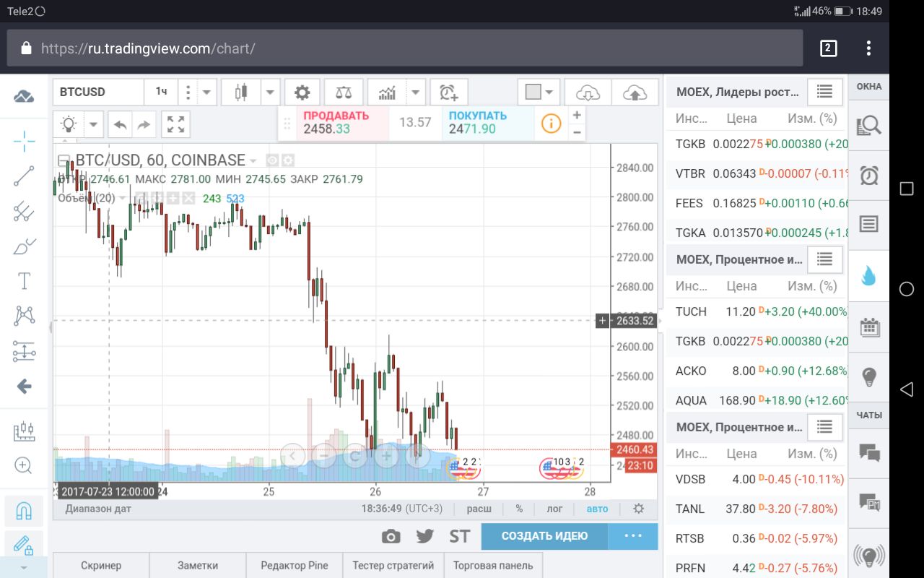The height and width of the screenshot is (578, 924).
Task: Open the Тестер стратегий tab
Action: click(x=393, y=566)
